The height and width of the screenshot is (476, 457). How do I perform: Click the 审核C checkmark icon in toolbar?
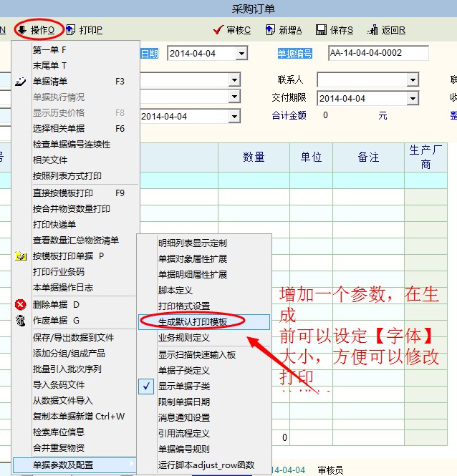point(218,30)
